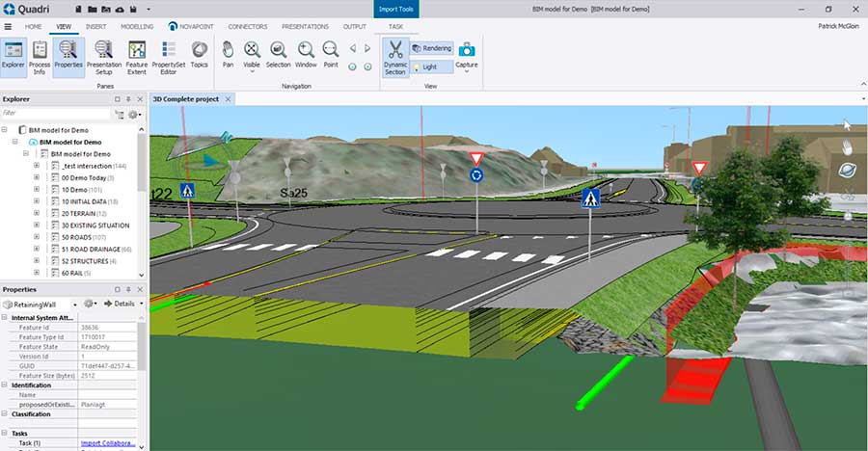Open the Details dropdown in Properties
Image resolution: width=868 pixels, height=451 pixels.
tap(123, 304)
